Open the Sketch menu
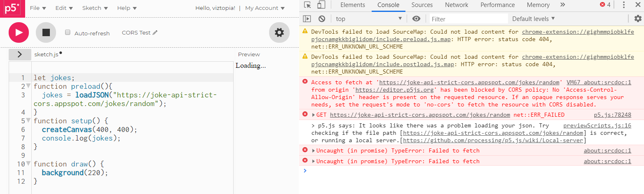 95,8
